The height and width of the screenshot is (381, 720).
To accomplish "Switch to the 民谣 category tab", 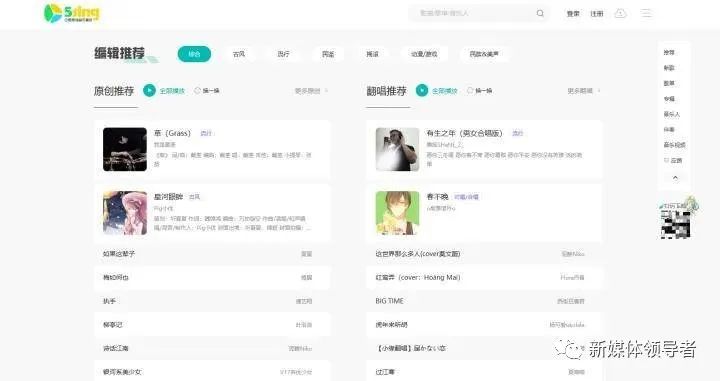I will (x=328, y=54).
